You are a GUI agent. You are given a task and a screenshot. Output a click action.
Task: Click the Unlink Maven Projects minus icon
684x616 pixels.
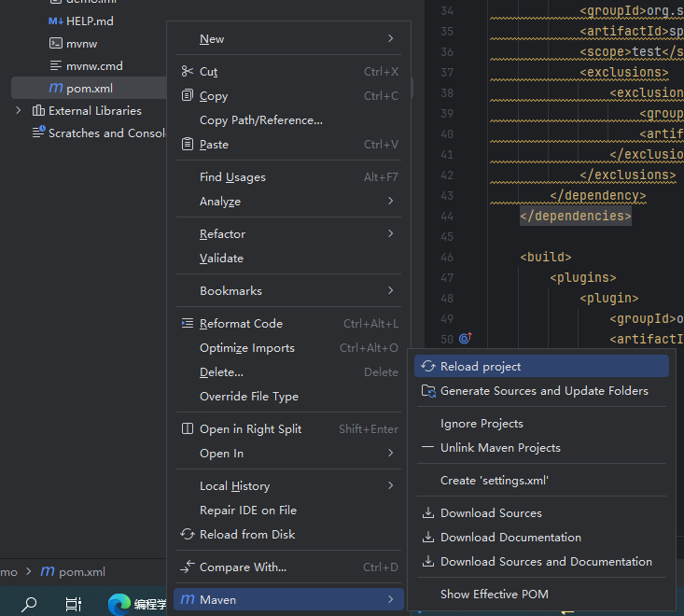coord(428,447)
